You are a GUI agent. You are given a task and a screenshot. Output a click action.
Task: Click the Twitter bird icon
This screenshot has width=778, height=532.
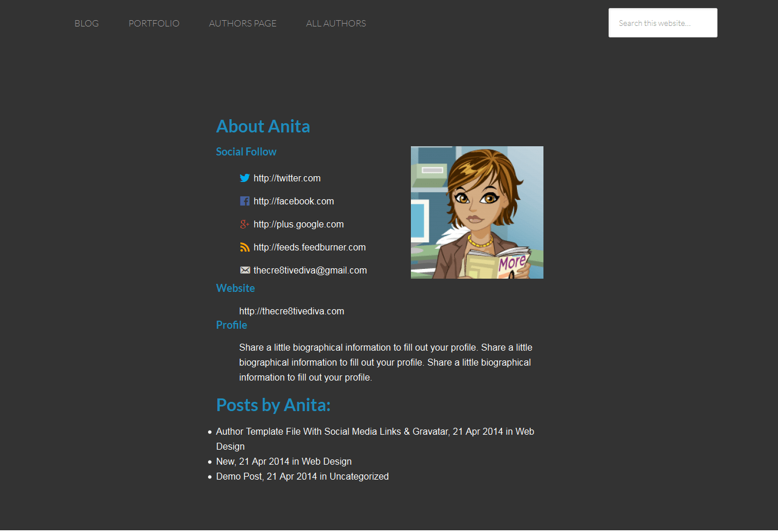tap(245, 178)
